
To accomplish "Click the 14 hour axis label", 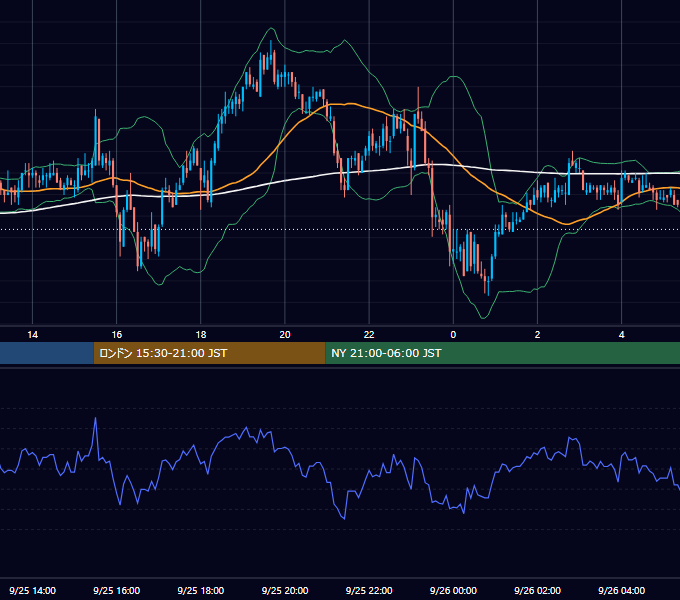I will (x=33, y=335).
